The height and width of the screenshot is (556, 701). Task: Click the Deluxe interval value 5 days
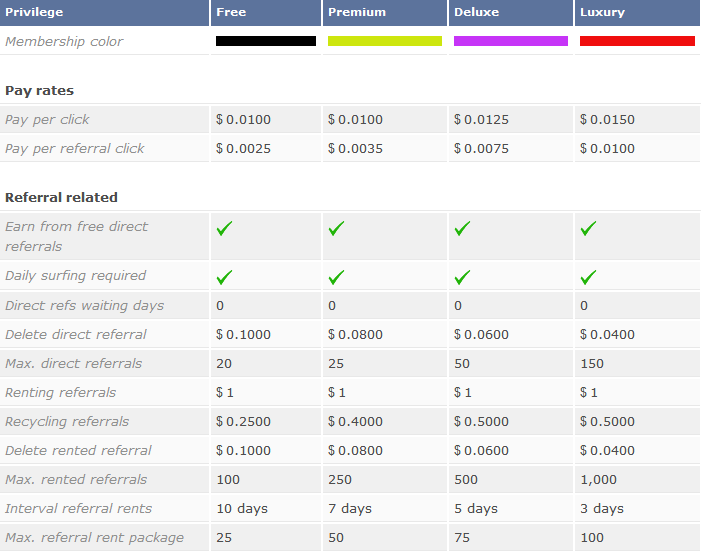476,509
